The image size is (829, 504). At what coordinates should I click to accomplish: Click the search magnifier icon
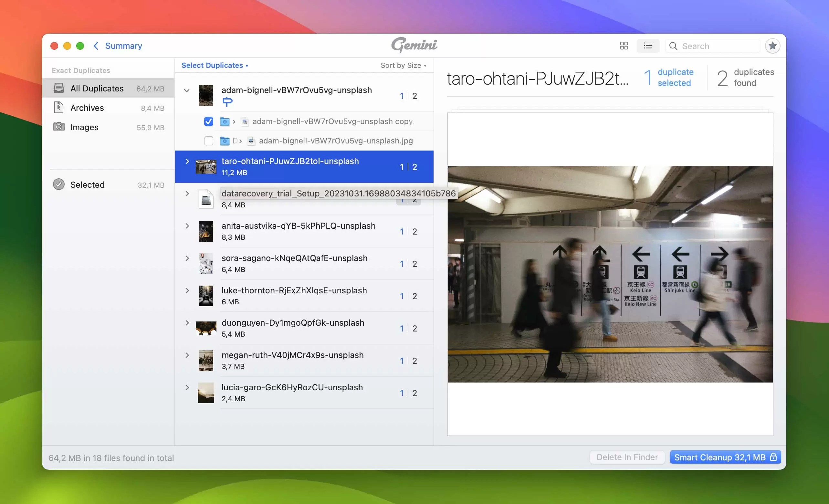(x=673, y=46)
